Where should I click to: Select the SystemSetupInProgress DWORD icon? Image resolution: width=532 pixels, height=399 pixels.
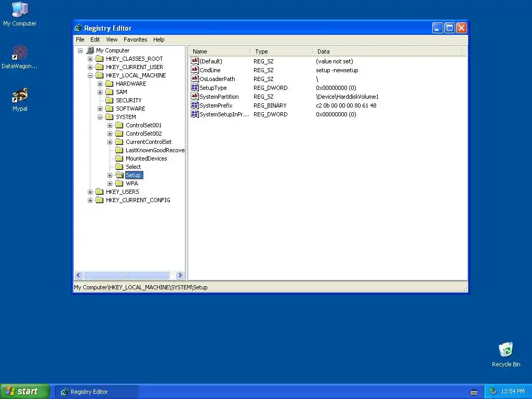click(x=195, y=114)
